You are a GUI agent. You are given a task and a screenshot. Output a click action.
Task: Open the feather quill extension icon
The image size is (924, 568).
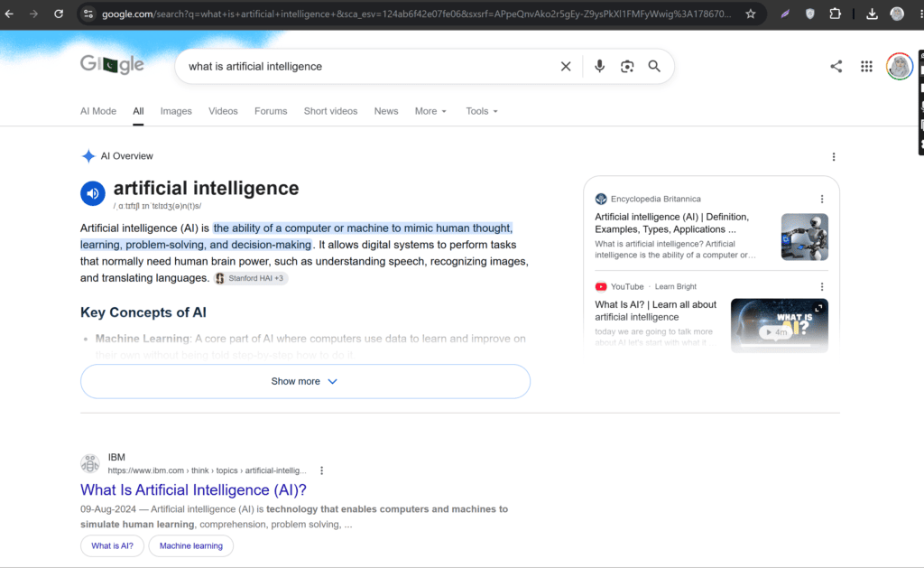pos(785,14)
